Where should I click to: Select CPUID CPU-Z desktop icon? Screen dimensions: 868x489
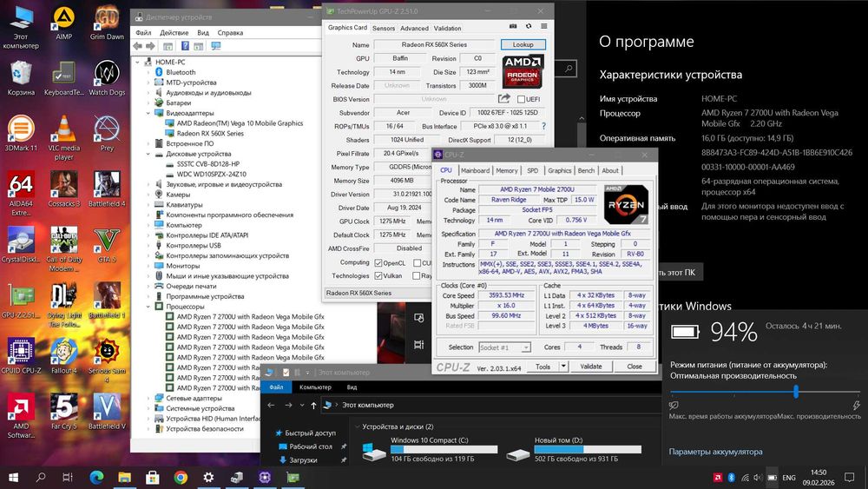coord(21,356)
